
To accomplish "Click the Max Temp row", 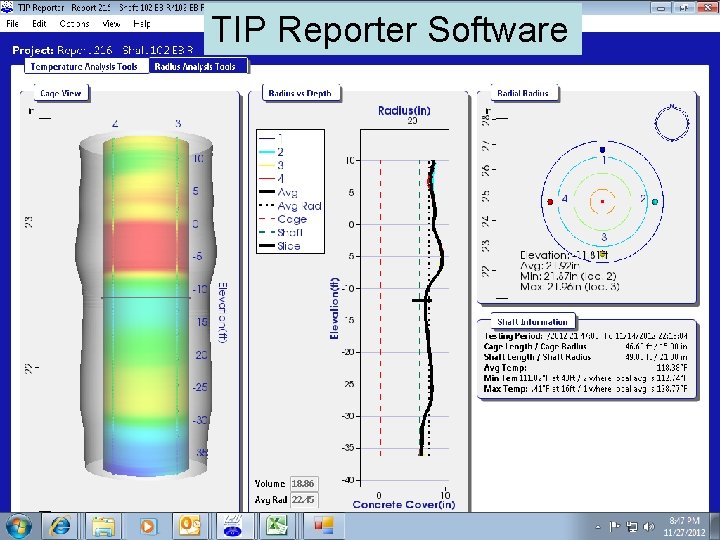I will click(x=585, y=388).
